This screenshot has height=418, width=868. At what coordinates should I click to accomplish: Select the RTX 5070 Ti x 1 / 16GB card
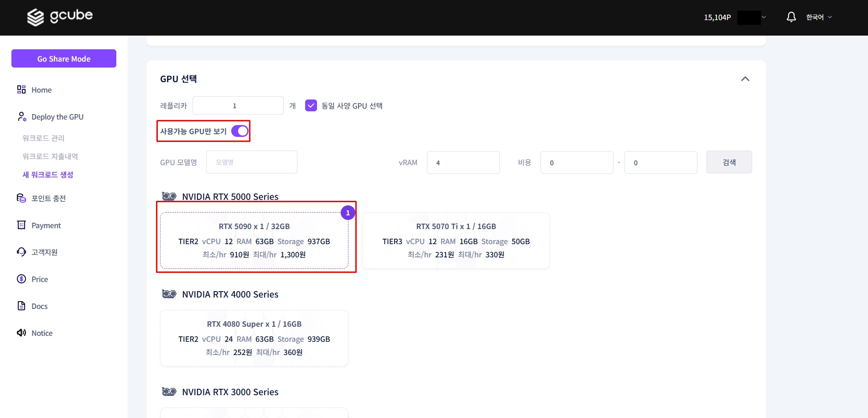[456, 240]
